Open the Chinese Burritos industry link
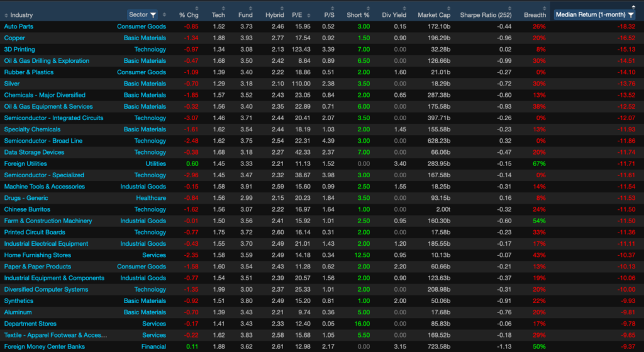This screenshot has width=644, height=352. 27,210
